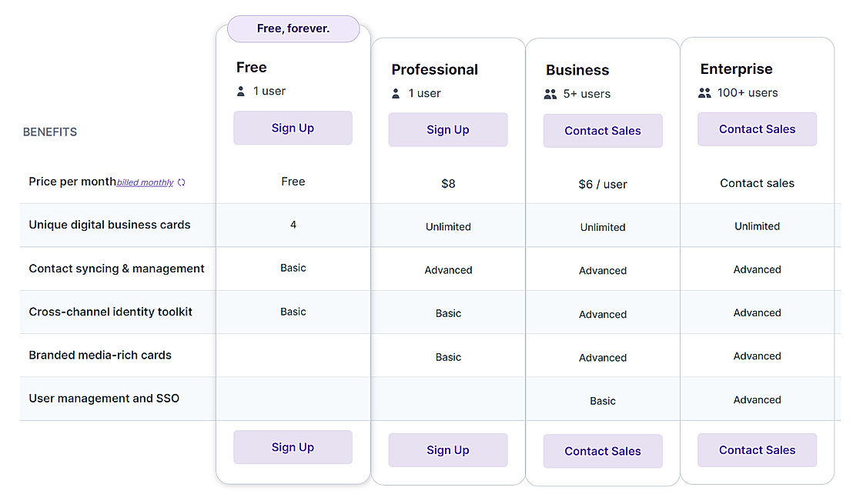This screenshot has width=853, height=504.
Task: Contact Sales for the Business plan
Action: click(x=603, y=131)
